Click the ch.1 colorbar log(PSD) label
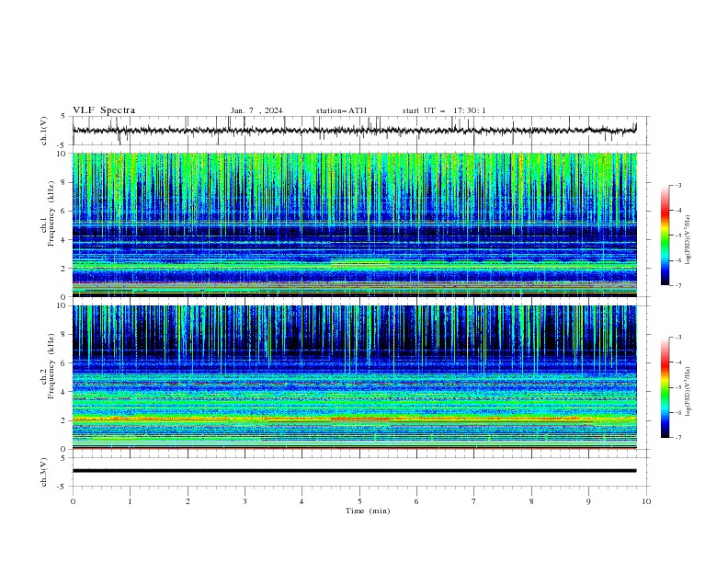Screen dimensions: 728x563 point(688,240)
